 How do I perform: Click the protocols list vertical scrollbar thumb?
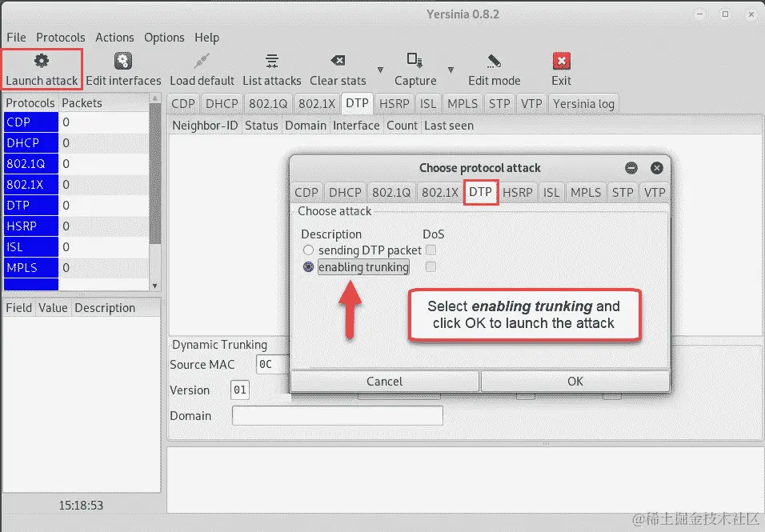(154, 174)
